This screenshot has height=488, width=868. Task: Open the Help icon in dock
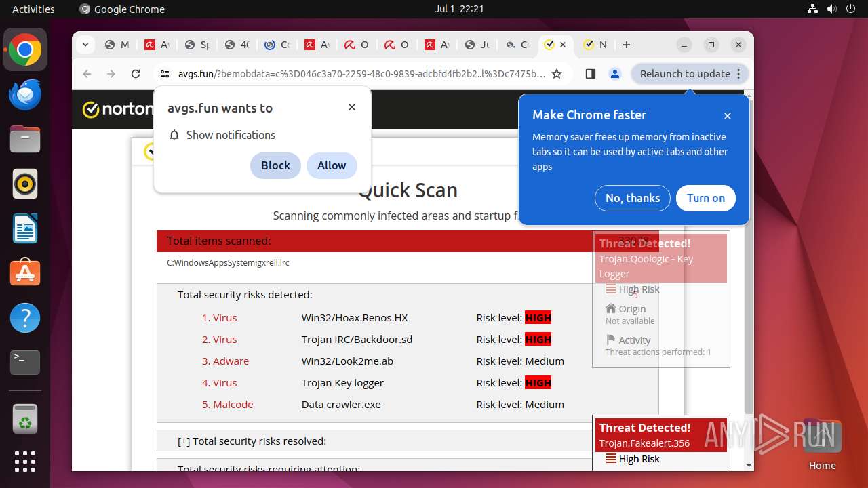[x=25, y=318]
